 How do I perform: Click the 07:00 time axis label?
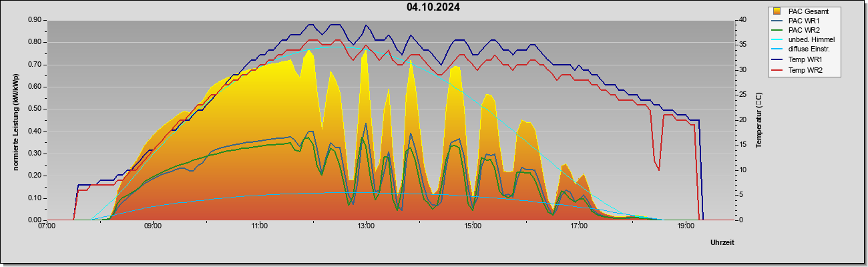coord(47,227)
